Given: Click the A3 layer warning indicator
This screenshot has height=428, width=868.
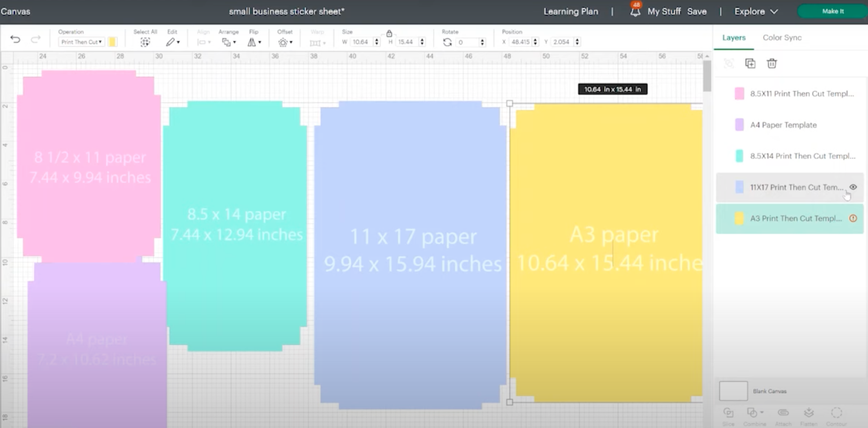Looking at the screenshot, I should tap(853, 218).
